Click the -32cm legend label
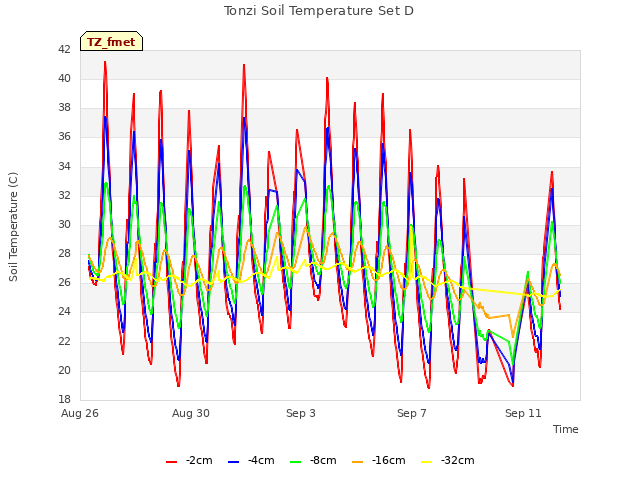 tap(458, 461)
